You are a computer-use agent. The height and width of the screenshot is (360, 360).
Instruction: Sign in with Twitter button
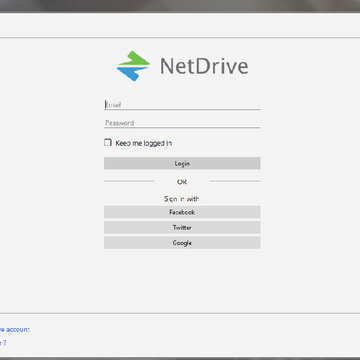182,227
